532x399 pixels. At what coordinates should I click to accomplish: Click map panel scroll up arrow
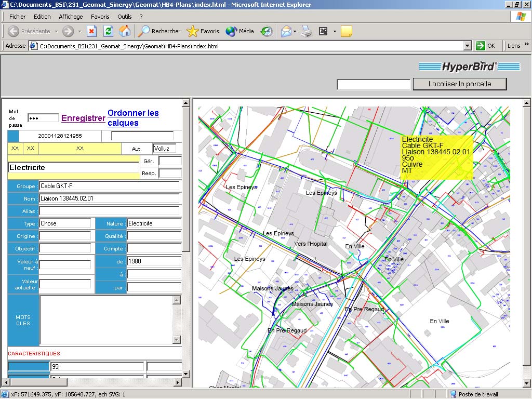pyautogui.click(x=526, y=103)
